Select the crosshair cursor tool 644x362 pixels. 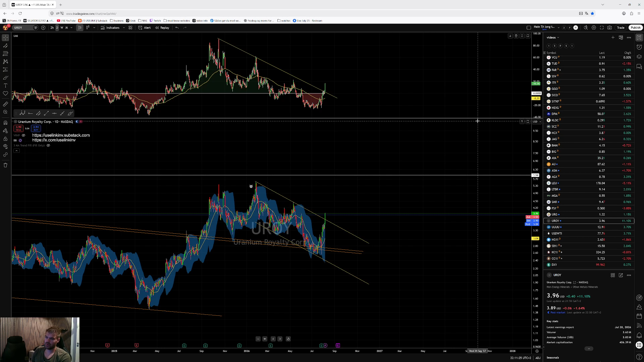(5, 38)
